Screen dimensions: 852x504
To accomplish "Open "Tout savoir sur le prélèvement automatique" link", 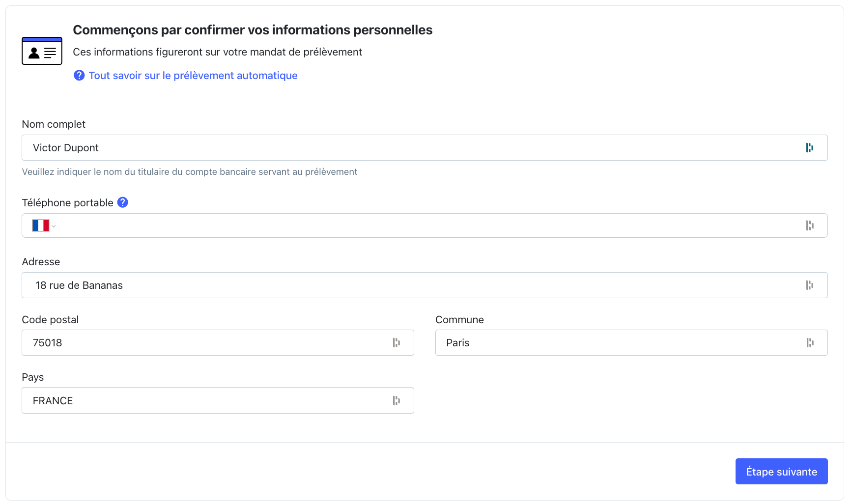I will coord(193,76).
